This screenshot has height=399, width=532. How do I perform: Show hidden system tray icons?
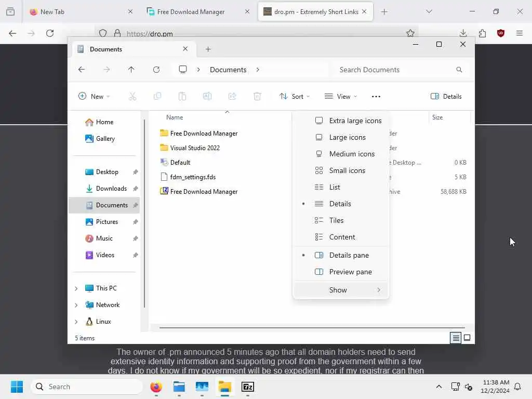(438, 387)
